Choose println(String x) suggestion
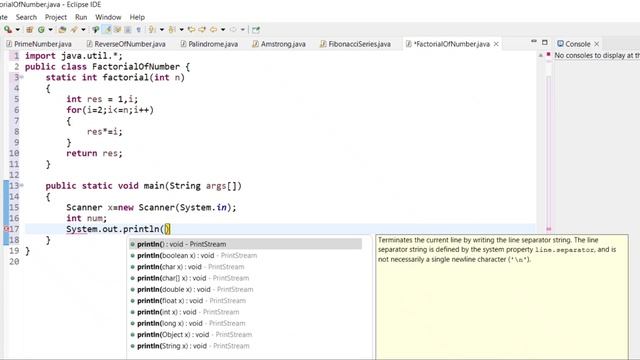This screenshot has height=360, width=640. point(245,346)
